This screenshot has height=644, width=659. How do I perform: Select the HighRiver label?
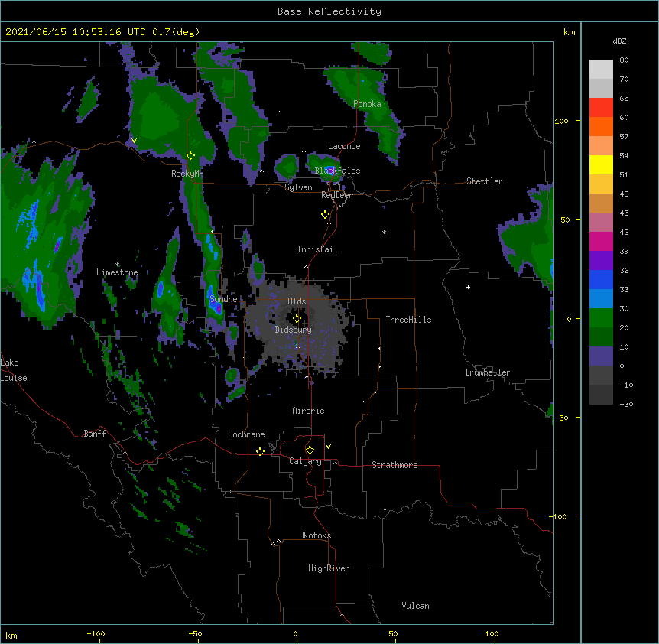pos(329,568)
